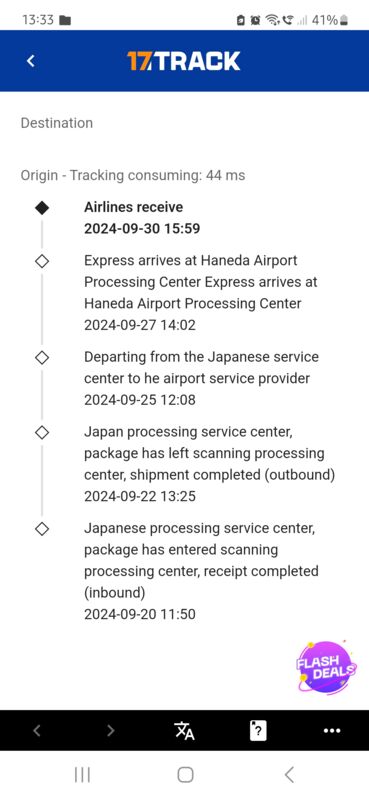Image resolution: width=369 pixels, height=800 pixels.
Task: Tap the Android system back chevron
Action: coord(289,775)
